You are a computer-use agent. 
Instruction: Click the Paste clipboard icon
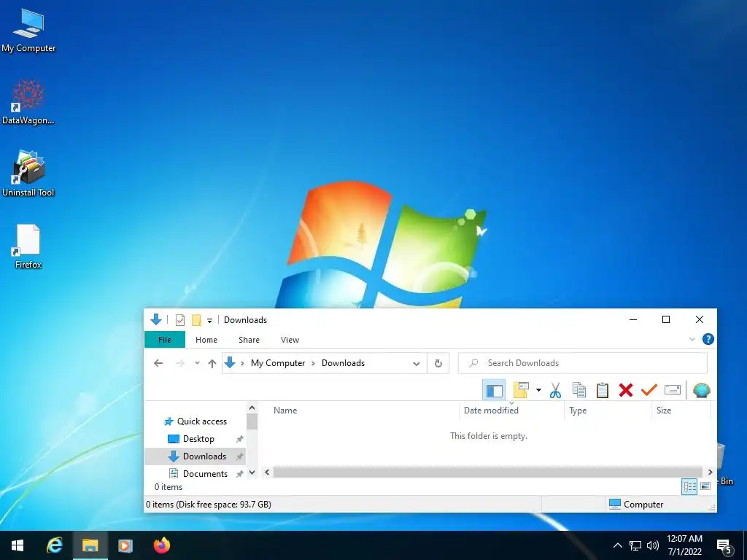(602, 390)
